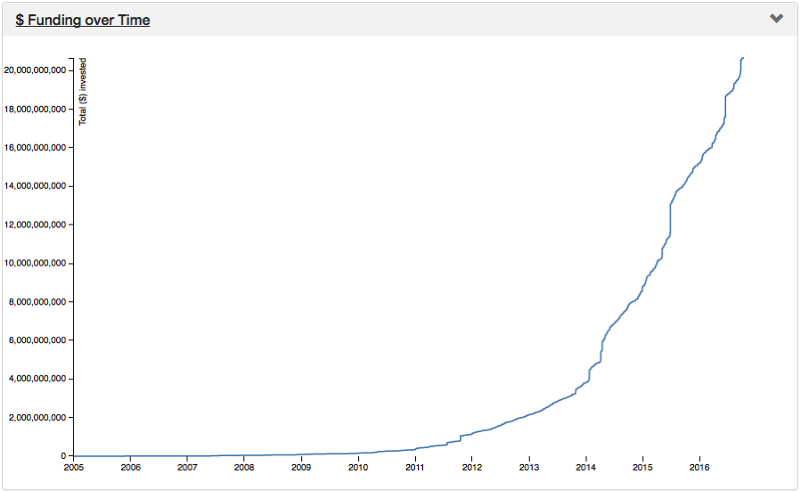Select the 2014 tick on the time axis
800x491 pixels.
[585, 467]
